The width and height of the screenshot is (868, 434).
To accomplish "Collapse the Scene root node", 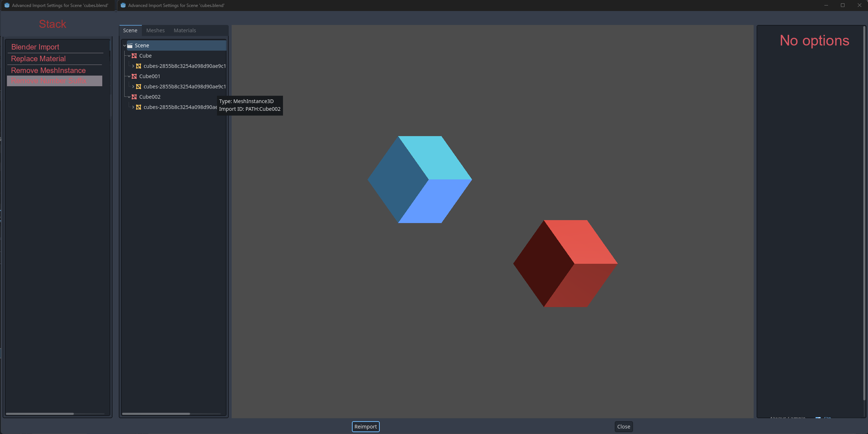I will (125, 45).
